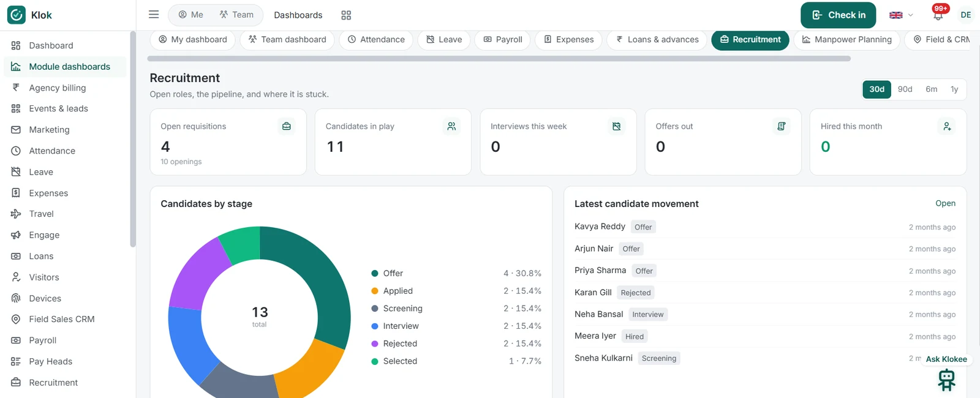The width and height of the screenshot is (980, 398).
Task: Open Leave in the sidebar
Action: coord(65,172)
